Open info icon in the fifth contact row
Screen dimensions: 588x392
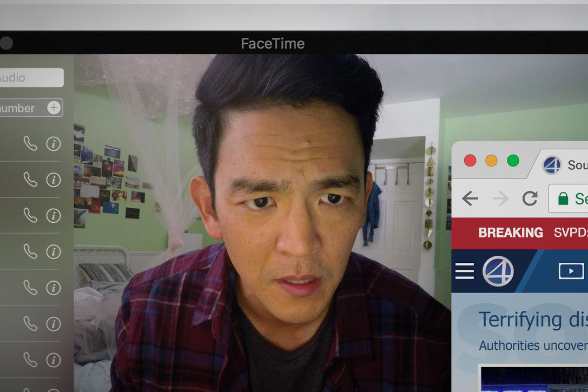click(53, 288)
